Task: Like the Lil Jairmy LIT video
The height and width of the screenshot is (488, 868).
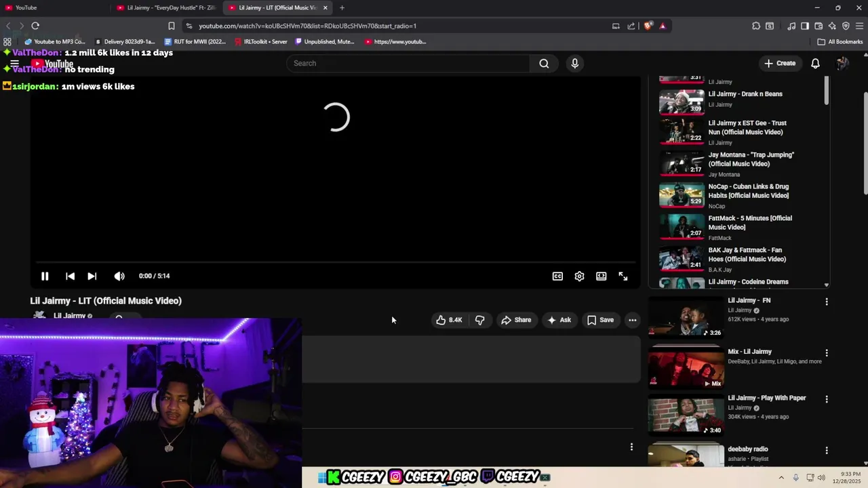Action: (x=449, y=320)
